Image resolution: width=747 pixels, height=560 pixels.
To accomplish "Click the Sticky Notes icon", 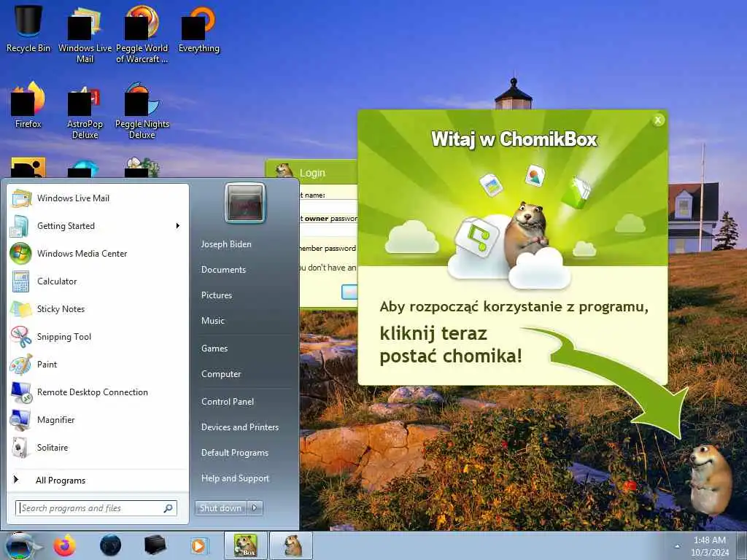I will 21,308.
